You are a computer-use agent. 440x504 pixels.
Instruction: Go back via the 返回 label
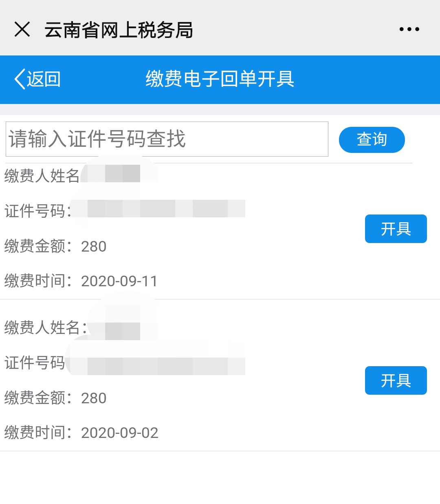pos(44,79)
